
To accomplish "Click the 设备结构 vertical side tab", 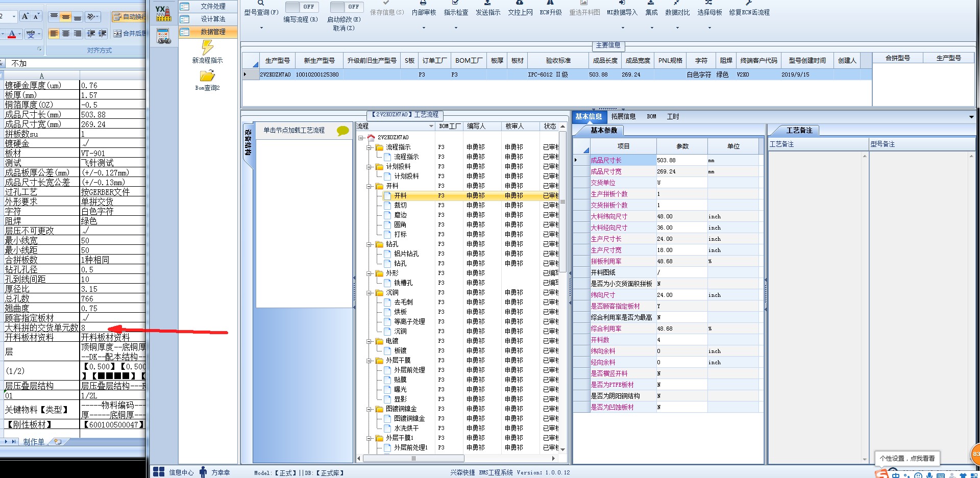I will (248, 142).
